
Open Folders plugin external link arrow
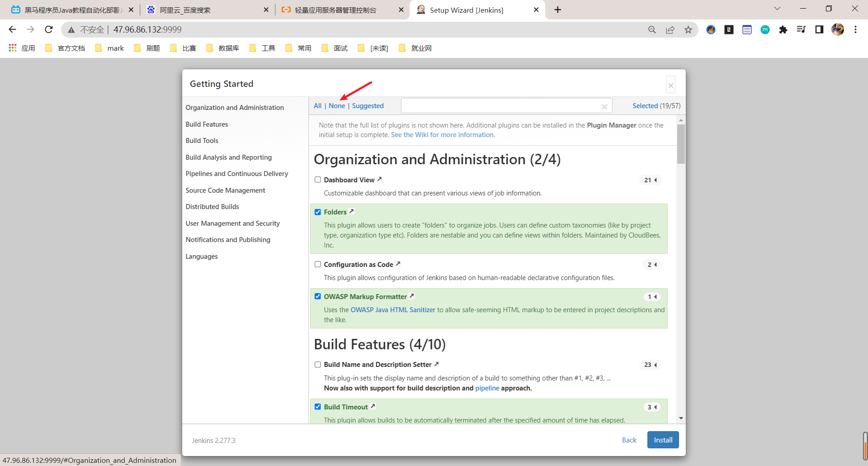351,211
